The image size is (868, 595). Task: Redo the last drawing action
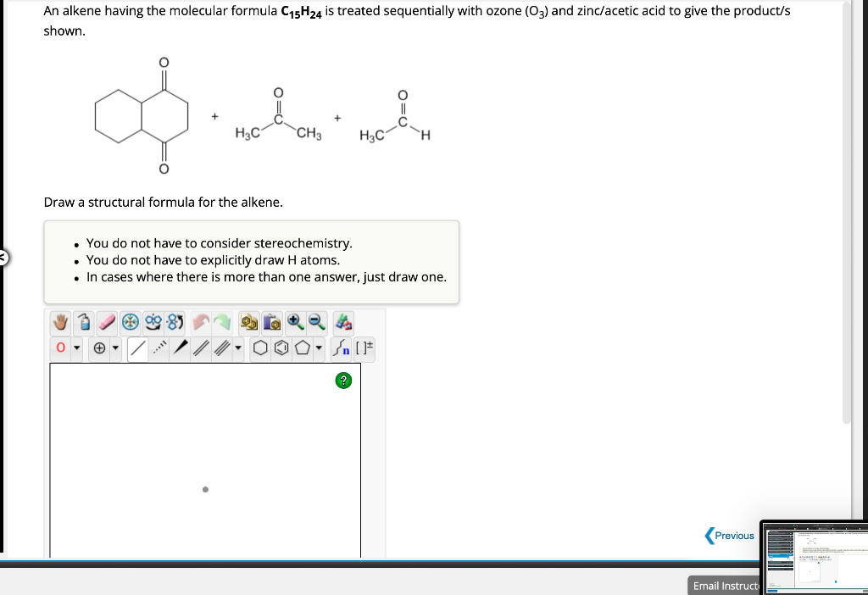click(221, 322)
